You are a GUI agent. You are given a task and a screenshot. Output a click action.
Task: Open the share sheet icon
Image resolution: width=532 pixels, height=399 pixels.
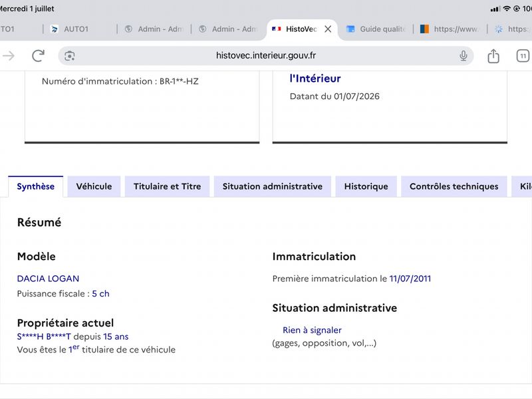(493, 56)
